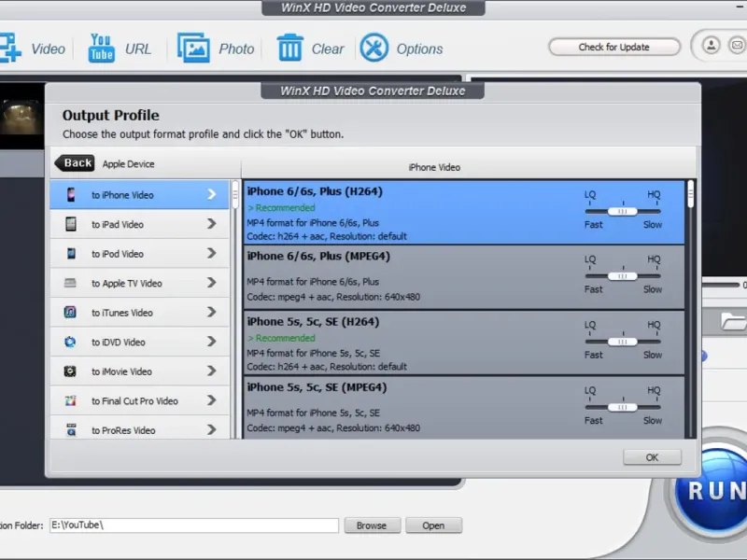
Task: Click the Photo slideshow icon
Action: [x=193, y=48]
